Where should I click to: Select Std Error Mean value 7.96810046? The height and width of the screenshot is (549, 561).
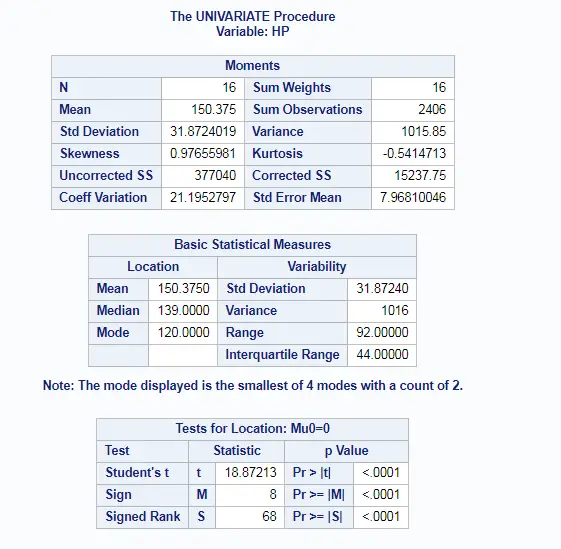coord(413,197)
